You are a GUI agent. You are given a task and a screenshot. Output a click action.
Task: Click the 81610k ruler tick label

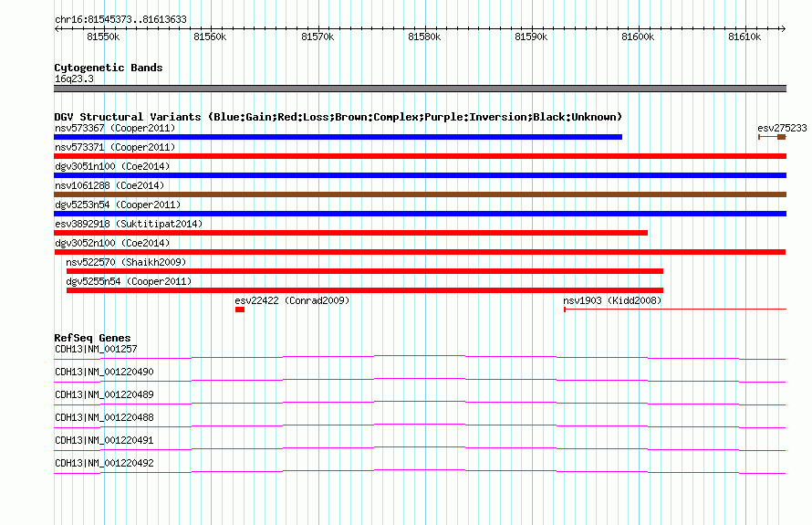point(744,37)
